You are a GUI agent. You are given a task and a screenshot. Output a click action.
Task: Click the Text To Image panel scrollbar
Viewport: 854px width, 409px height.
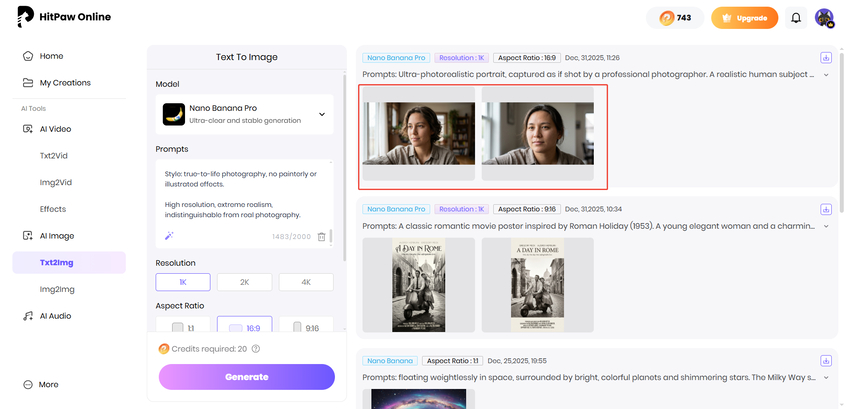click(344, 166)
